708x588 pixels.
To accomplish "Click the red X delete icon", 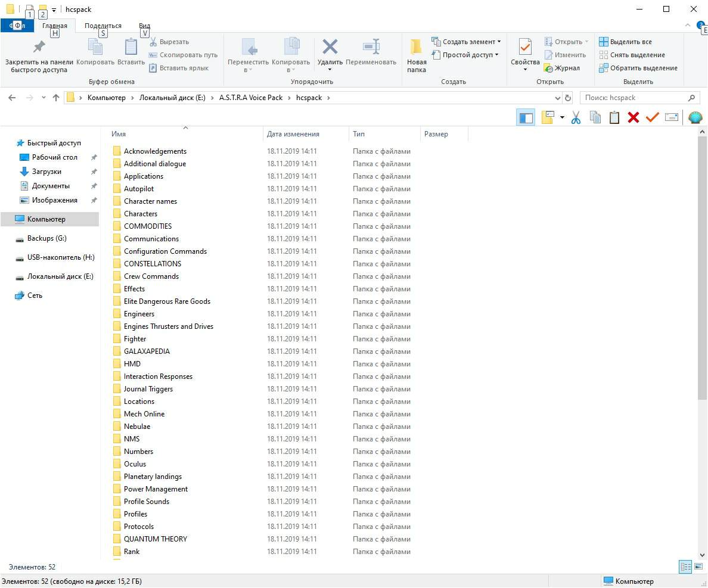I will 633,118.
